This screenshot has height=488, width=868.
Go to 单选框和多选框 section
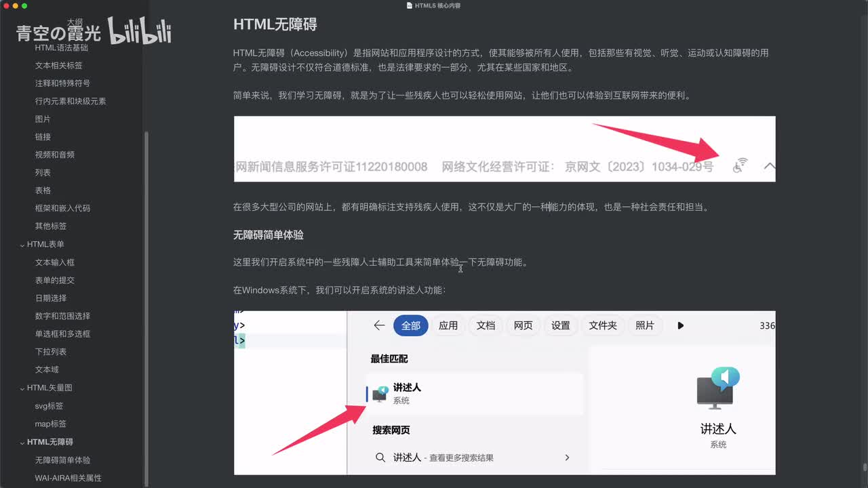(x=62, y=334)
